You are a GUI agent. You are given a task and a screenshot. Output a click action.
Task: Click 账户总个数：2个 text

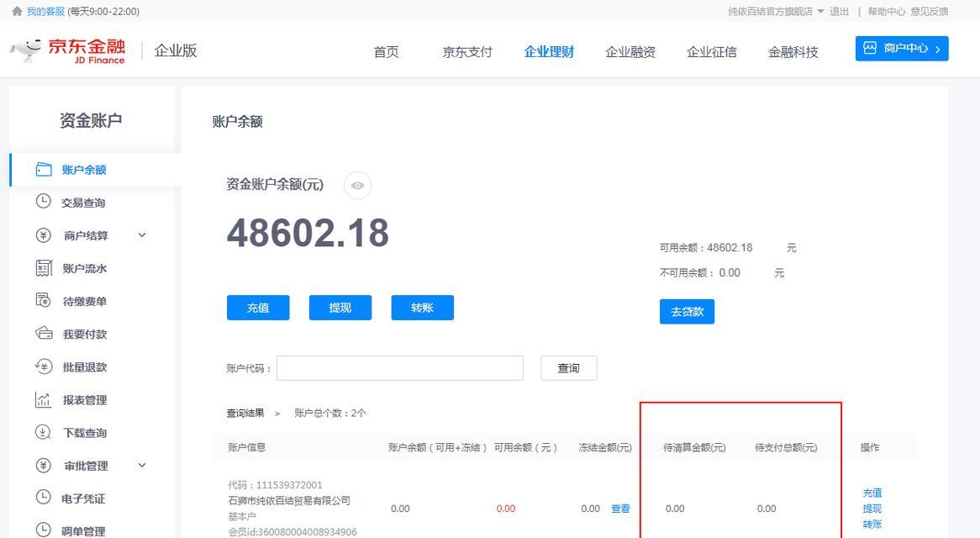pyautogui.click(x=330, y=413)
